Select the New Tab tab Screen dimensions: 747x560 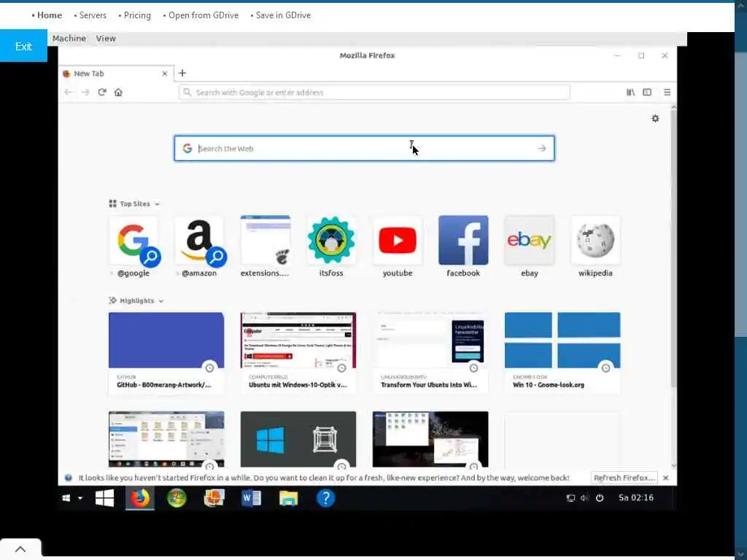[x=115, y=74]
